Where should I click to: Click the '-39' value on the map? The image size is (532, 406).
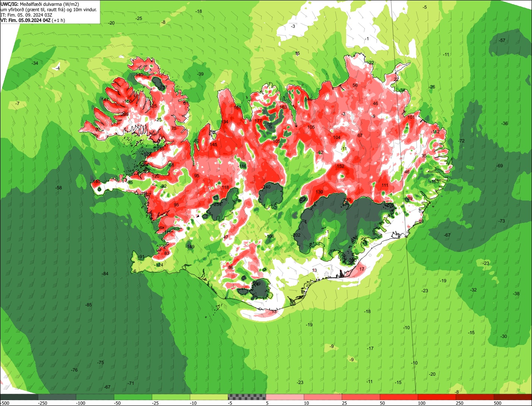click(x=200, y=74)
